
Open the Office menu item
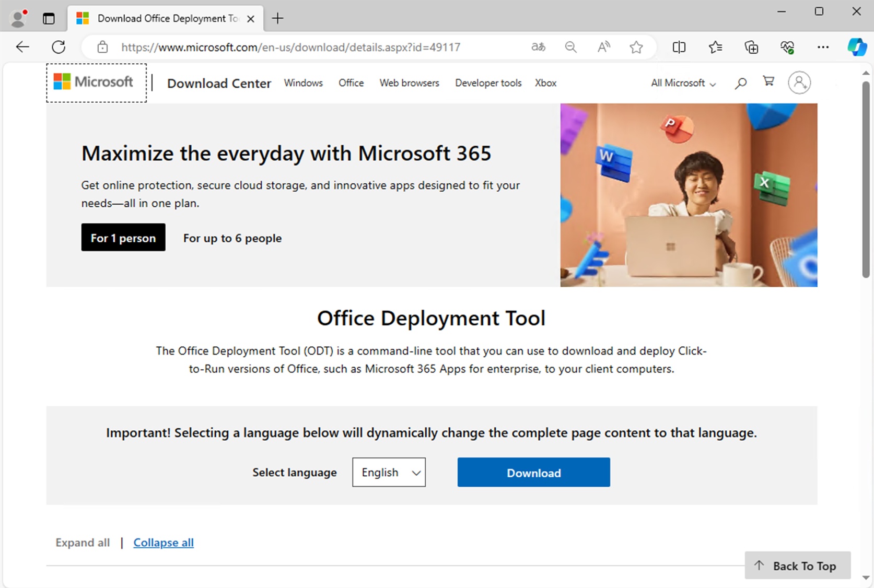point(351,83)
